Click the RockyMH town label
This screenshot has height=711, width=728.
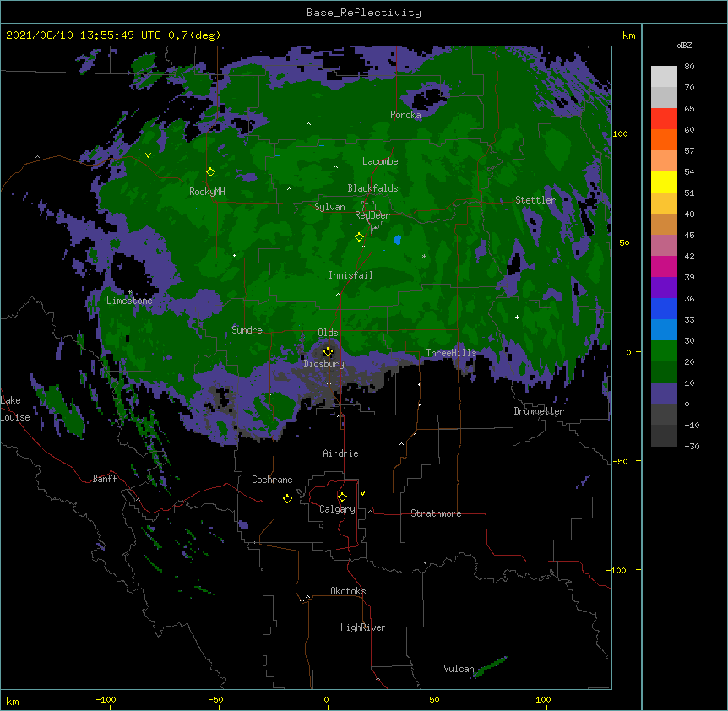207,192
